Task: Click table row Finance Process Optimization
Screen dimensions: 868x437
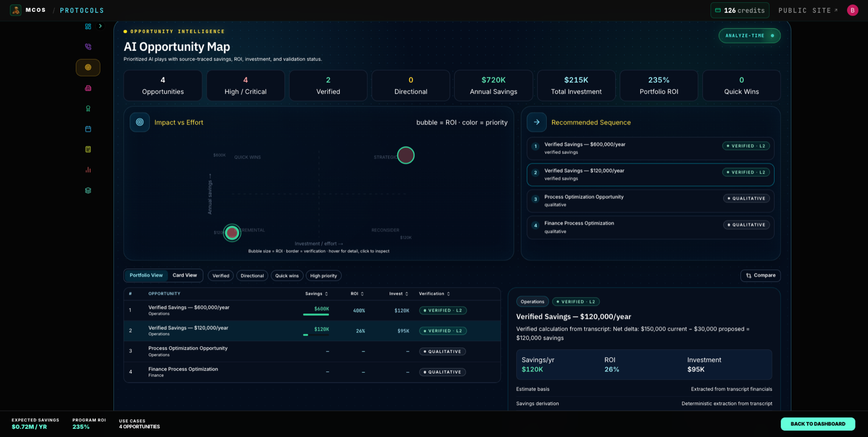Action: click(x=312, y=372)
